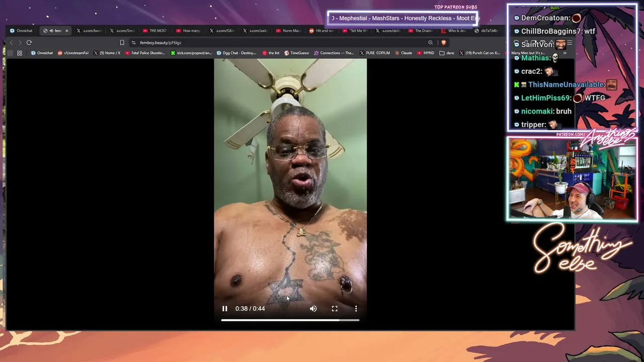The height and width of the screenshot is (362, 644).
Task: Switch to the Hit and run Reddit tab
Action: point(321,31)
